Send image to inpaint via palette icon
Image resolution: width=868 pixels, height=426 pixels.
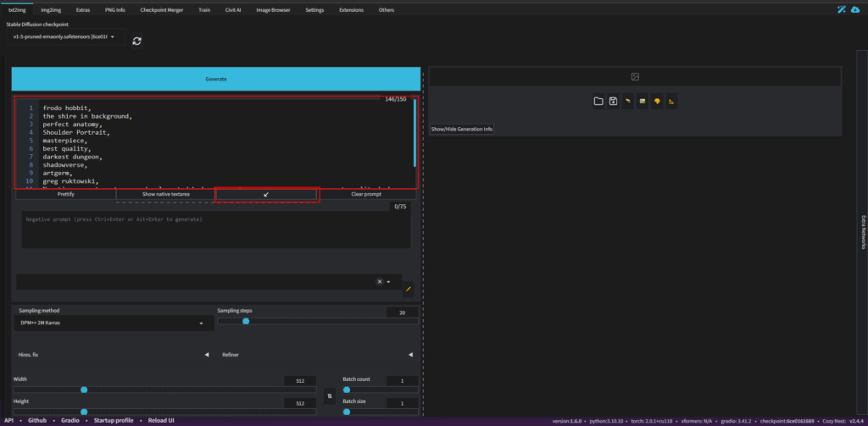click(657, 102)
